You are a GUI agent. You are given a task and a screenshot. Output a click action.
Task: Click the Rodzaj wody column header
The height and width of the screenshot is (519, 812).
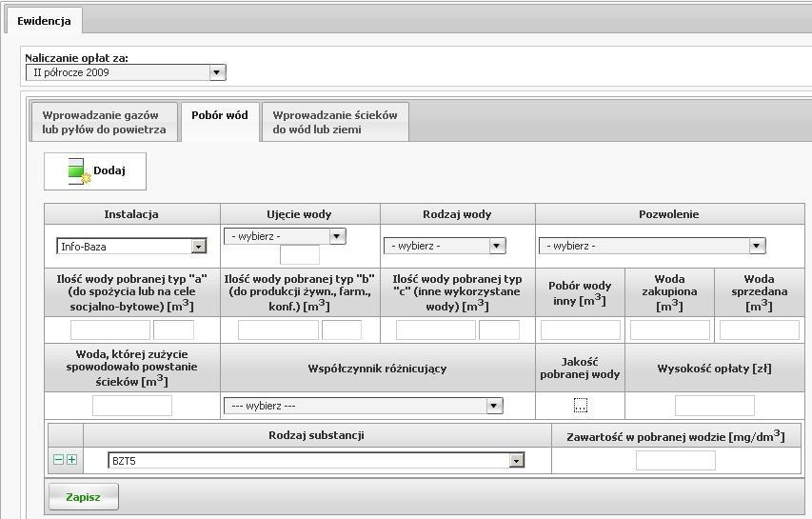457,214
